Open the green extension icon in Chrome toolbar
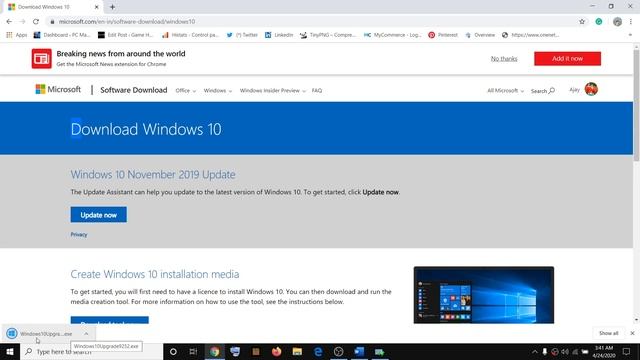This screenshot has height=360, width=640. click(599, 22)
